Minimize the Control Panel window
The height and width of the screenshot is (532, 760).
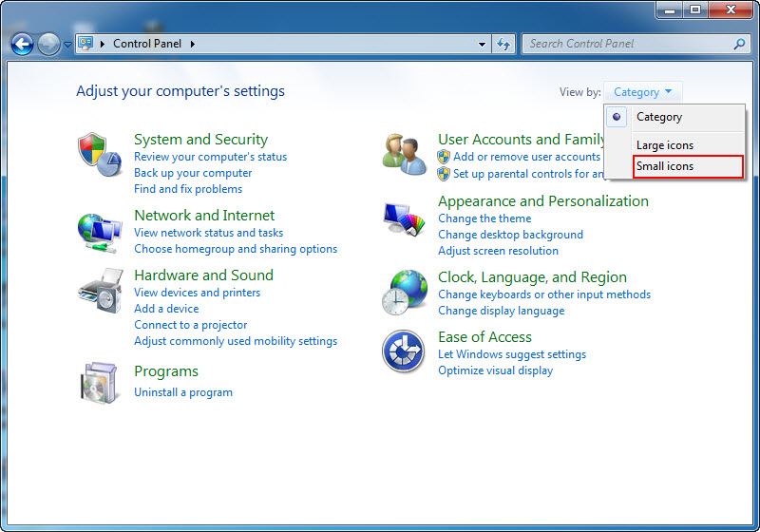pos(670,9)
